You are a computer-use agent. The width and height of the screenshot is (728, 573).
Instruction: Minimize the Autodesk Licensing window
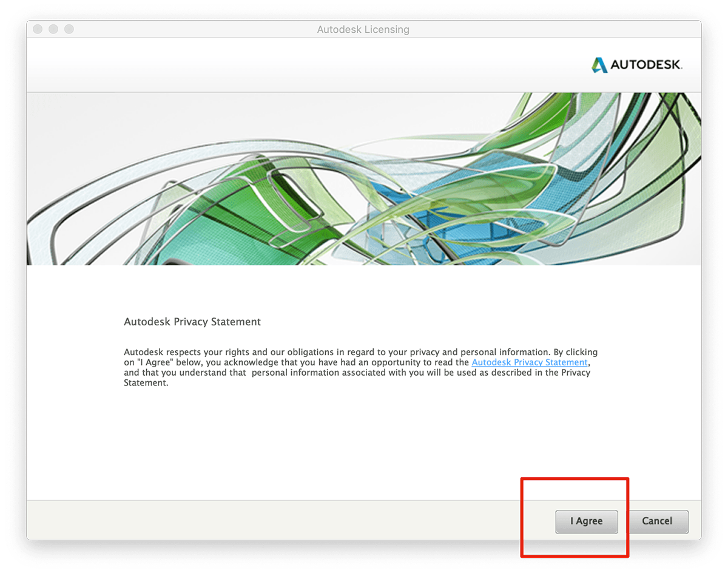pos(53,29)
